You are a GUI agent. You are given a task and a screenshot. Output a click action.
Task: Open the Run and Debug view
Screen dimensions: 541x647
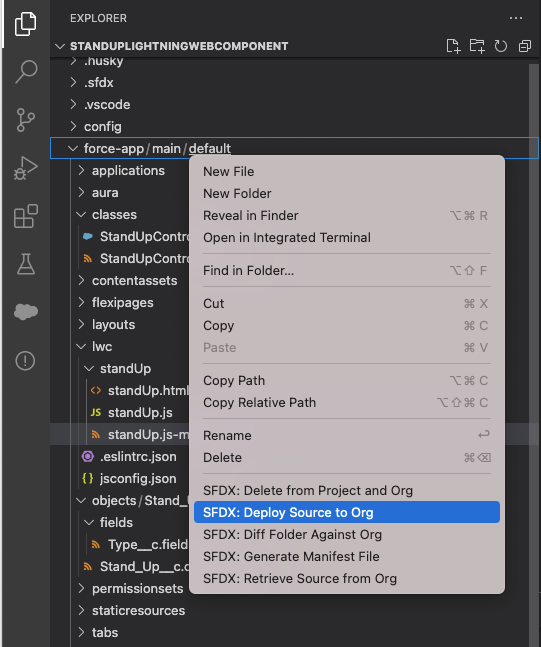pos(26,168)
